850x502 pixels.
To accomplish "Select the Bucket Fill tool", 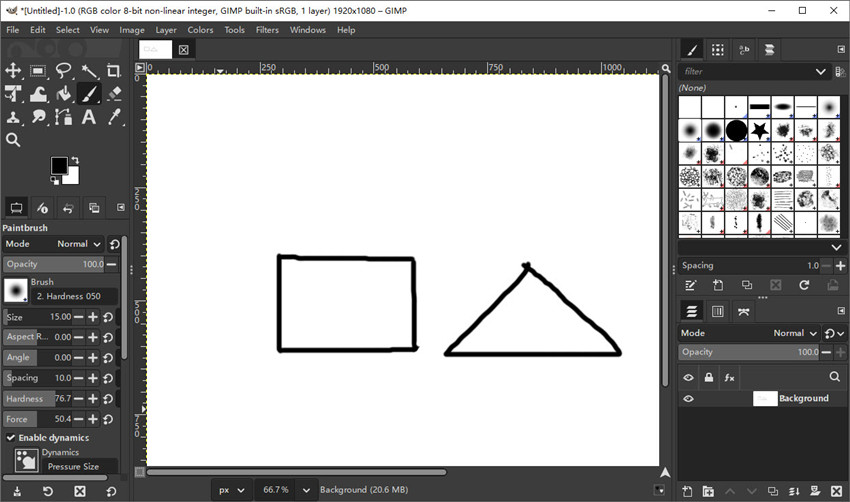I will (x=63, y=94).
